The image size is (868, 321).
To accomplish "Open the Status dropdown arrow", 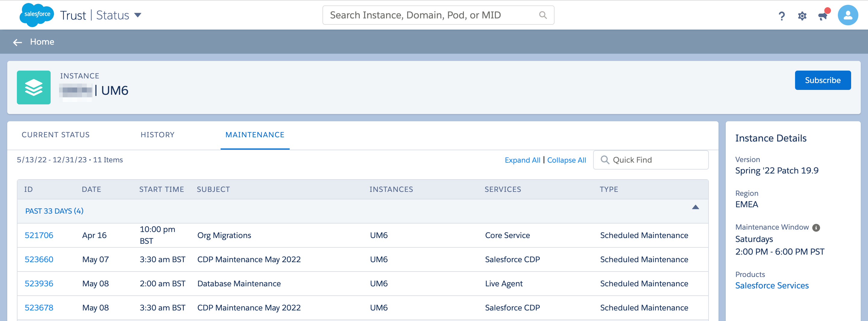I will [137, 15].
